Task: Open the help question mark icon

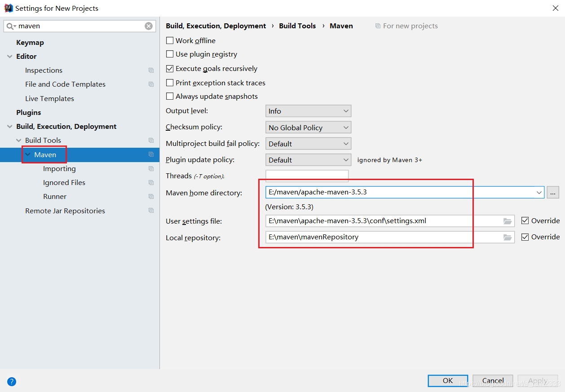Action: point(12,382)
